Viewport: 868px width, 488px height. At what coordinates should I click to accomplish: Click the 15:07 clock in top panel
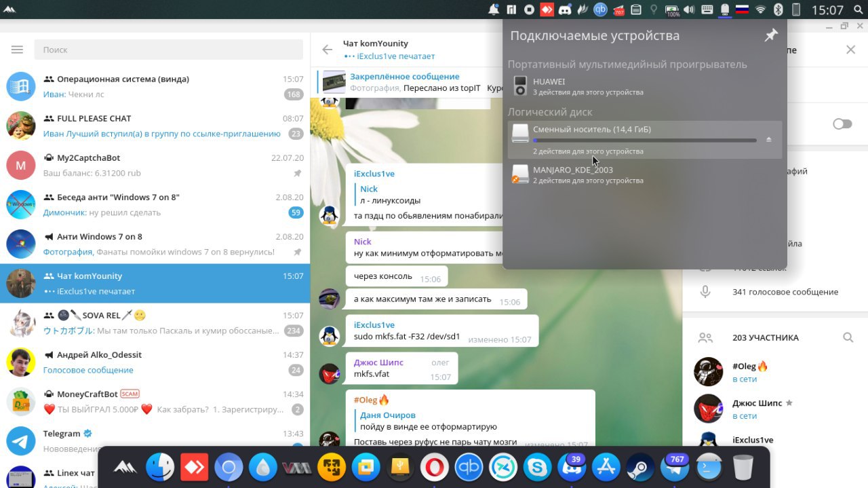(827, 10)
